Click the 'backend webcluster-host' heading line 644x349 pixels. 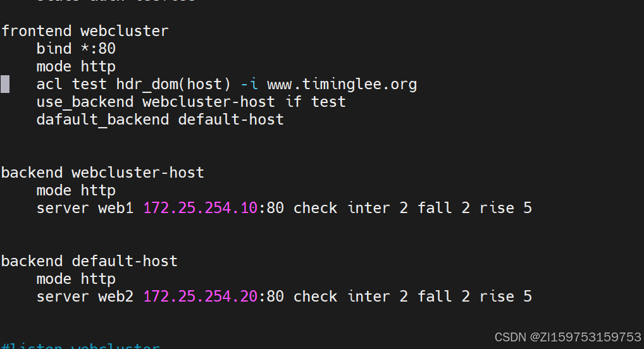(x=102, y=173)
